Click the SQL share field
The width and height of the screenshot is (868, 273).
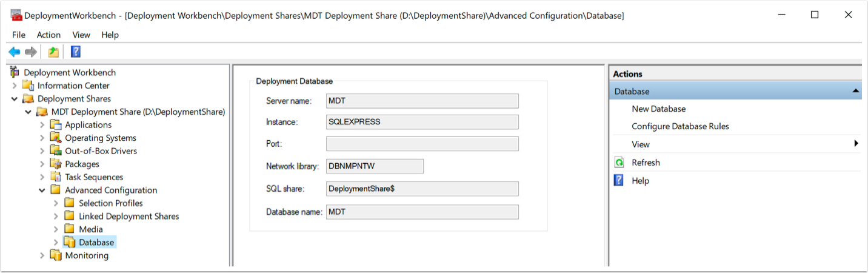coord(422,189)
